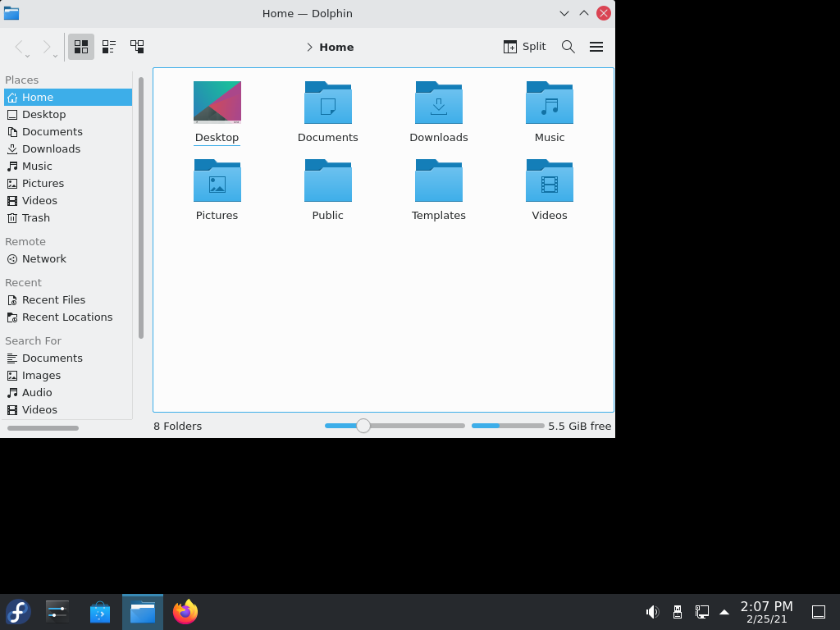
Task: Open System Settings from taskbar
Action: (57, 612)
